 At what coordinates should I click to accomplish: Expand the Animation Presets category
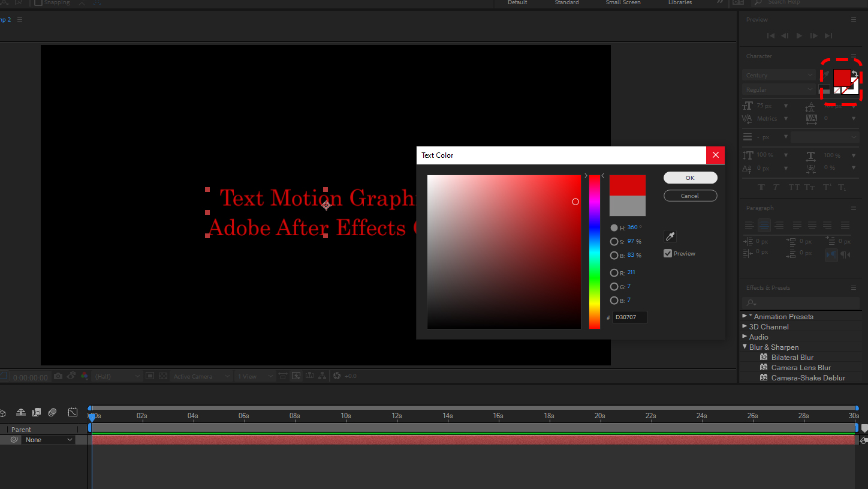point(745,316)
